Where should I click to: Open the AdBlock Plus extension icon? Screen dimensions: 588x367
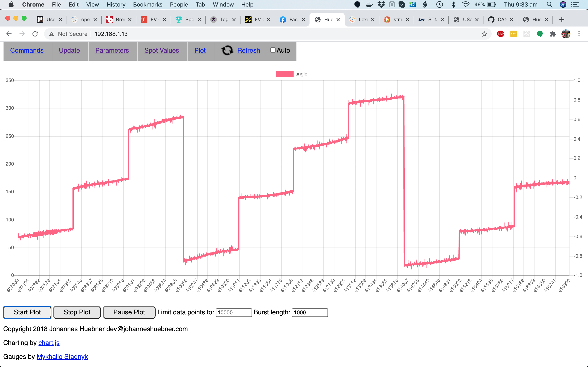click(501, 34)
